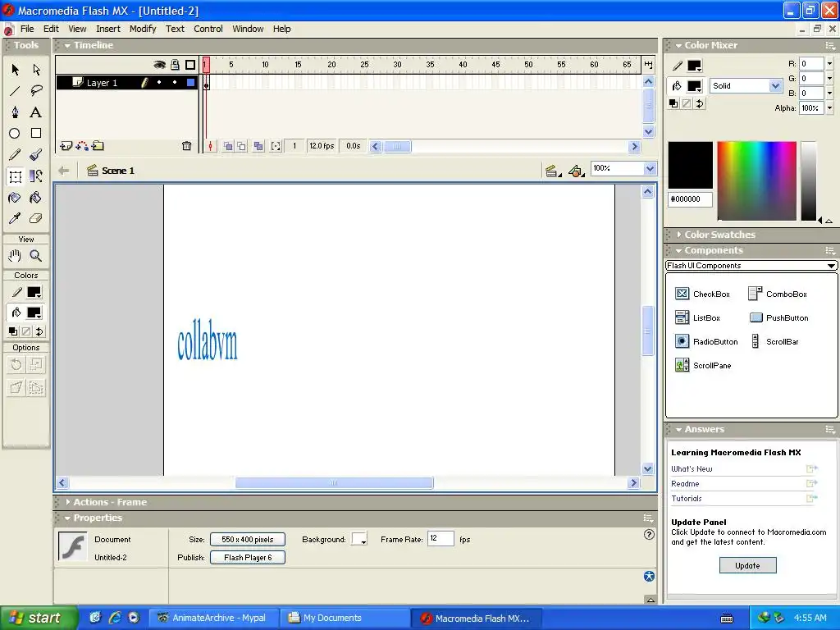Open the What's New link
This screenshot has width=840, height=630.
(692, 468)
